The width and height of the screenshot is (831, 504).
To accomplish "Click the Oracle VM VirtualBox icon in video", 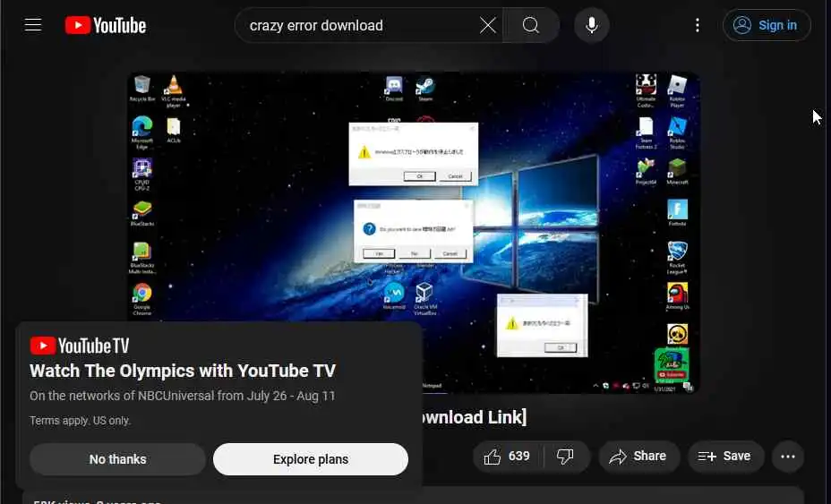I will [424, 299].
